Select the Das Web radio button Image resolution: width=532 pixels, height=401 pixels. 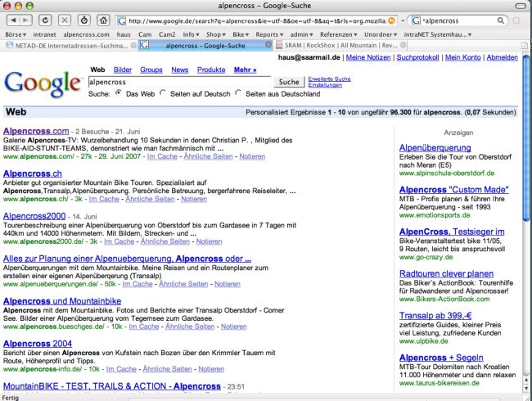(119, 92)
